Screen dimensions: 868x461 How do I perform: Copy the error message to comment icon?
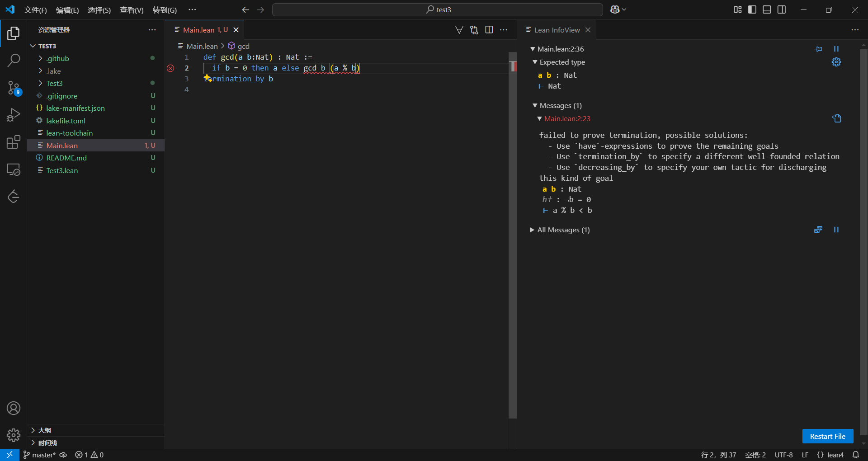(x=837, y=118)
